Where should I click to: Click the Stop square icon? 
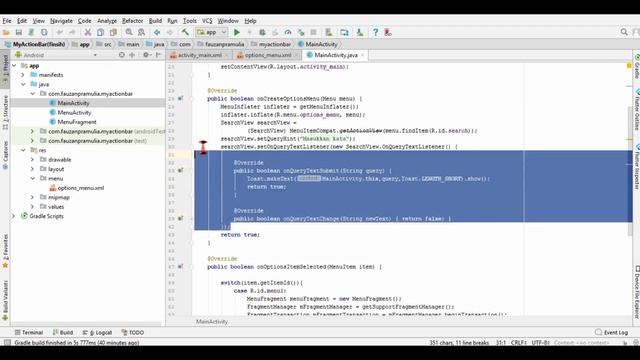tap(313, 32)
